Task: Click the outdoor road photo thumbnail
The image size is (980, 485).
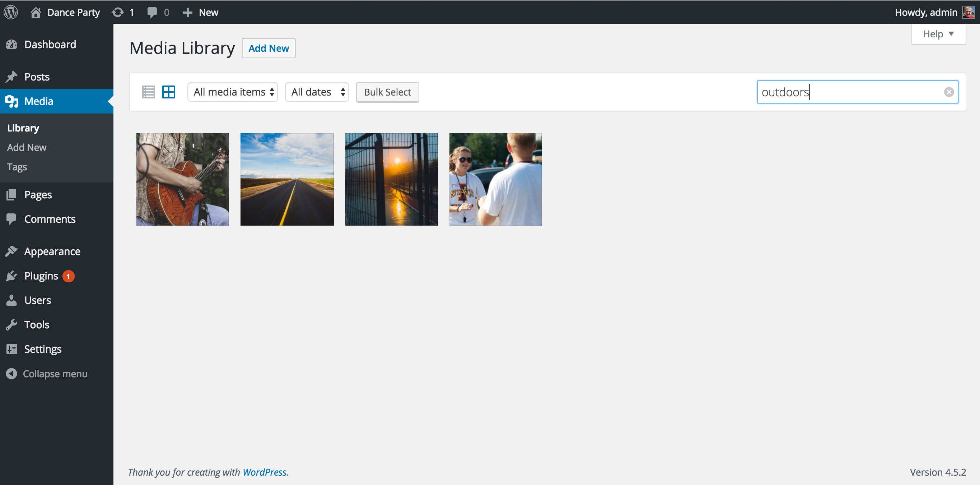Action: point(287,179)
